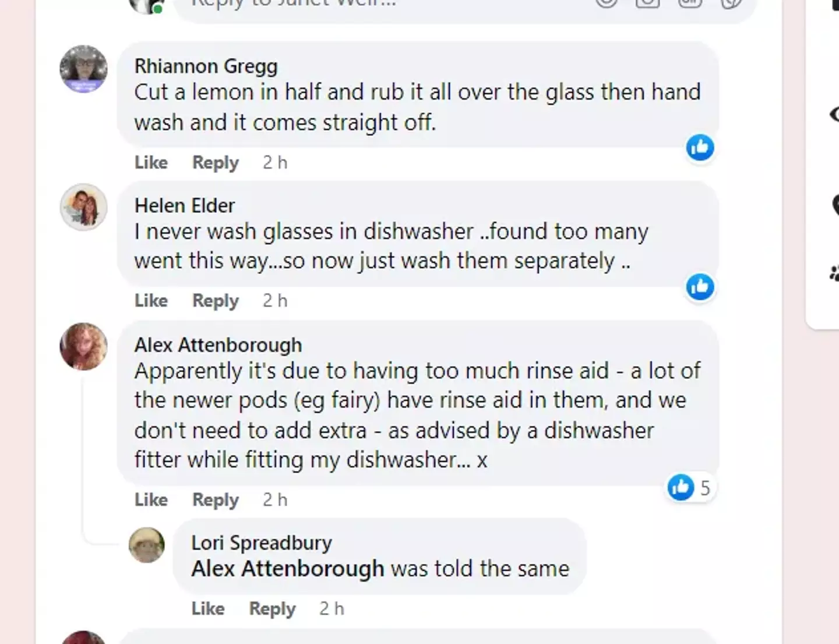The height and width of the screenshot is (644, 839).
Task: Like Alex Attenborough's comment
Action: (150, 499)
